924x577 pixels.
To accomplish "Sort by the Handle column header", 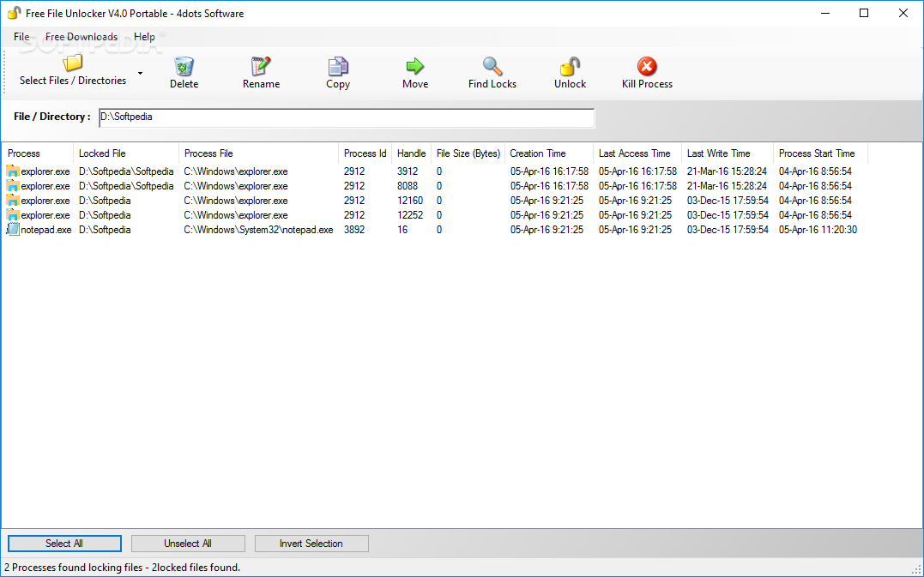I will (x=411, y=153).
